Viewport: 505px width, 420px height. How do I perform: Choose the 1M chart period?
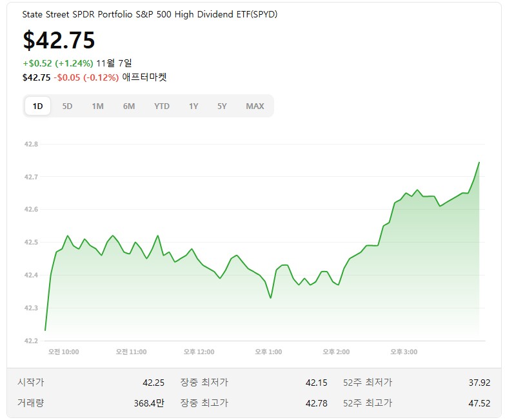pos(97,106)
